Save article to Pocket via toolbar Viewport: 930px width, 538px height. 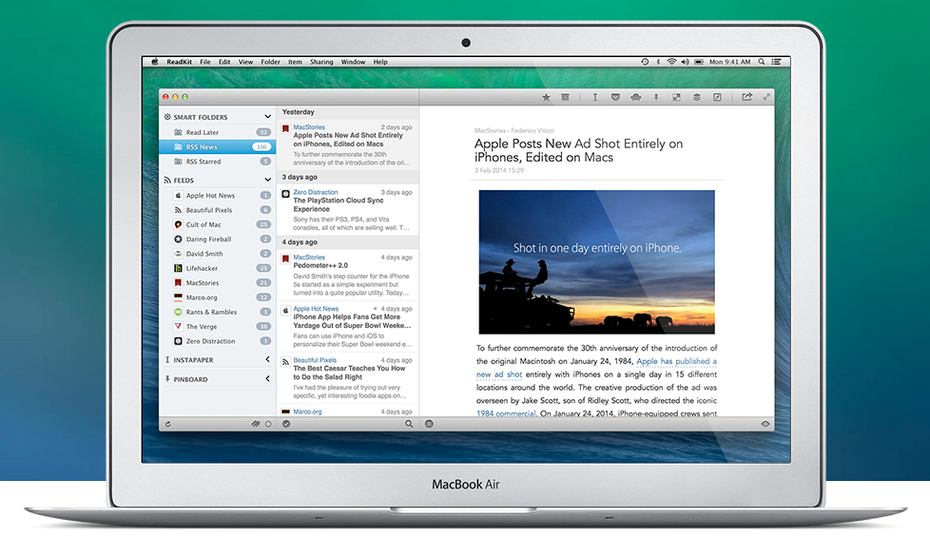coord(615,97)
